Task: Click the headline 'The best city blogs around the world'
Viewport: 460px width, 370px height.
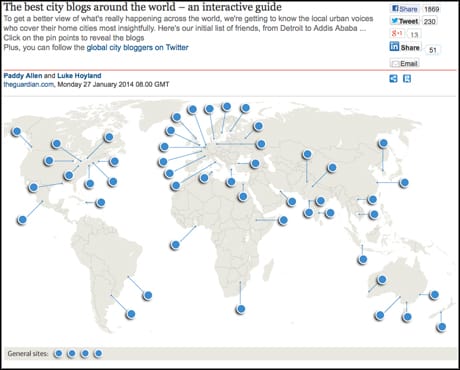Action: (89, 7)
